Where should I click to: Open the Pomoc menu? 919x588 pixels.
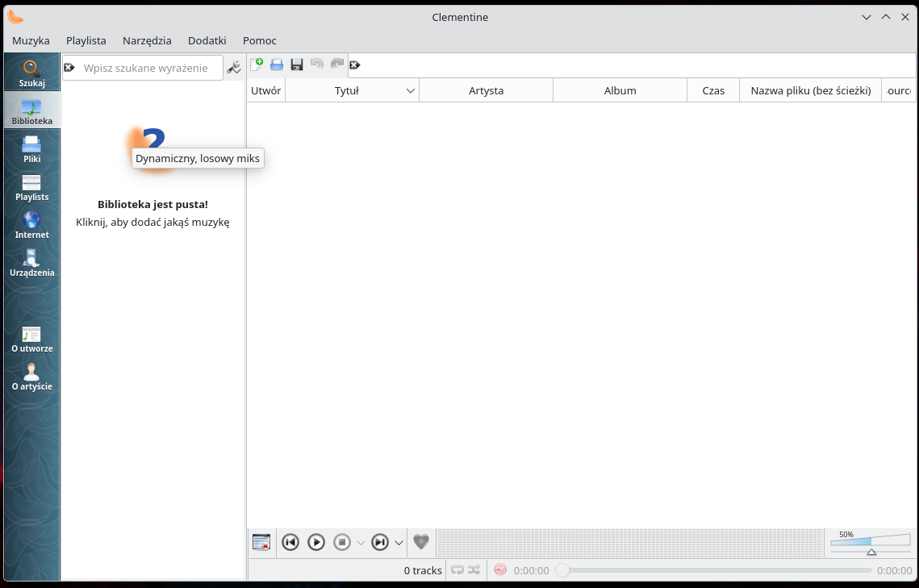click(x=260, y=40)
